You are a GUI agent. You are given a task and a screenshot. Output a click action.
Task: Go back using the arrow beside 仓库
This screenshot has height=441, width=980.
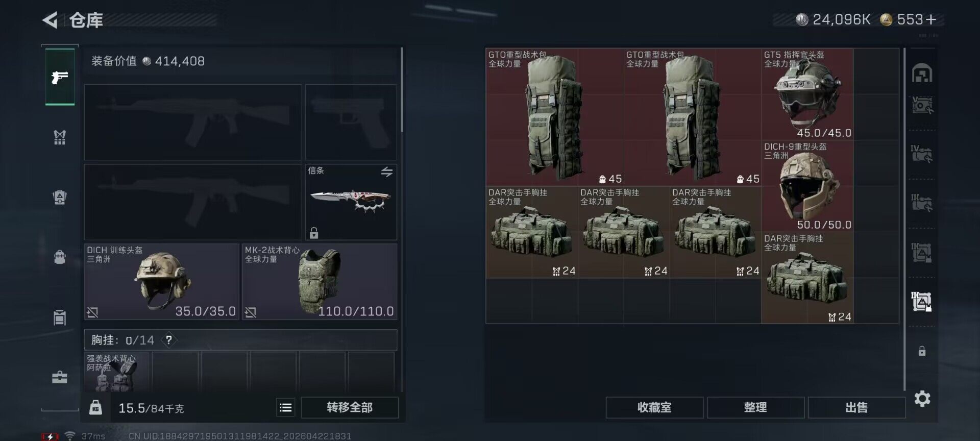(x=50, y=20)
